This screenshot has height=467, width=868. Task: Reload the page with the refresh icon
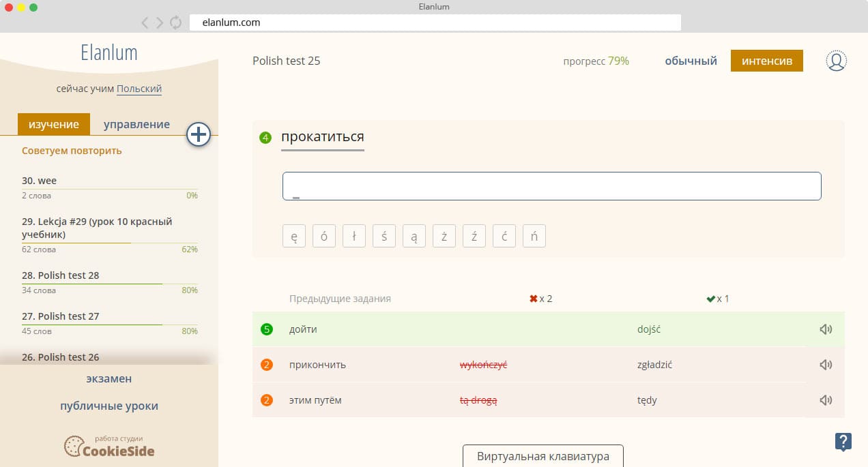176,22
